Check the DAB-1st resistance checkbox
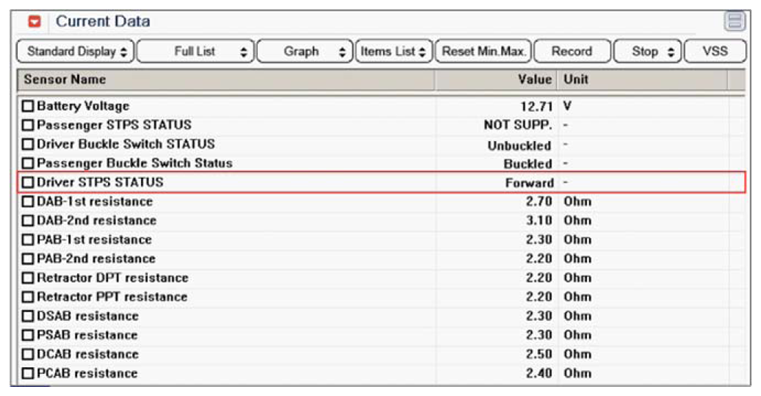This screenshot has width=761, height=396. pos(28,201)
